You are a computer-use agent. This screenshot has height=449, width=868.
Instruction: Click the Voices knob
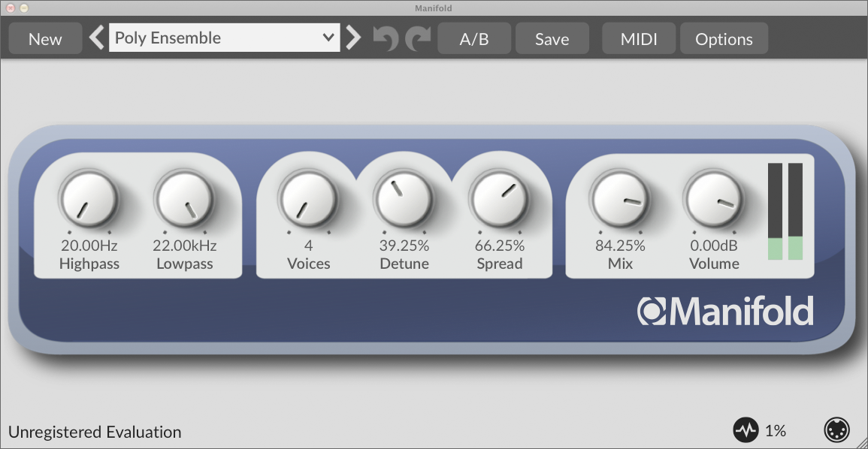point(309,199)
